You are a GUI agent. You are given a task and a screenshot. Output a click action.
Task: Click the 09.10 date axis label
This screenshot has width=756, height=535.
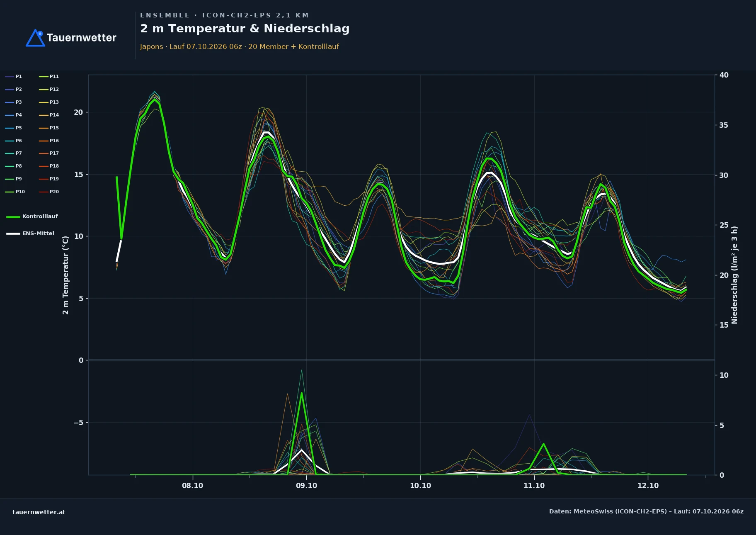tap(307, 486)
